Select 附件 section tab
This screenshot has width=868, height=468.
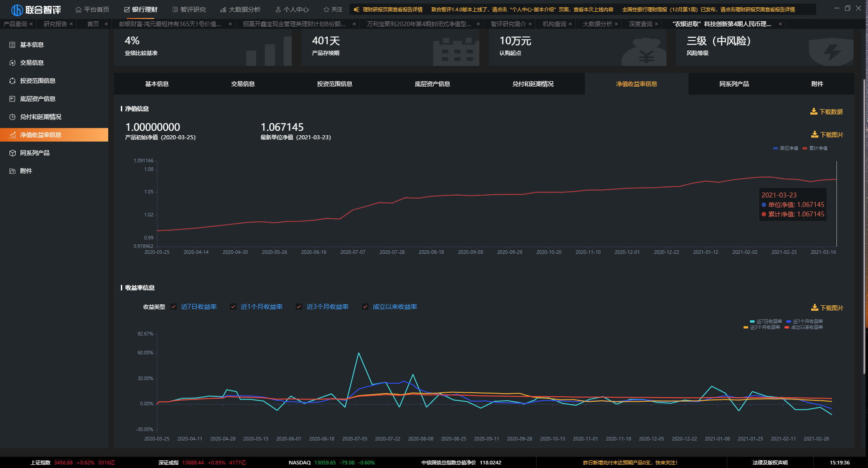tap(817, 84)
